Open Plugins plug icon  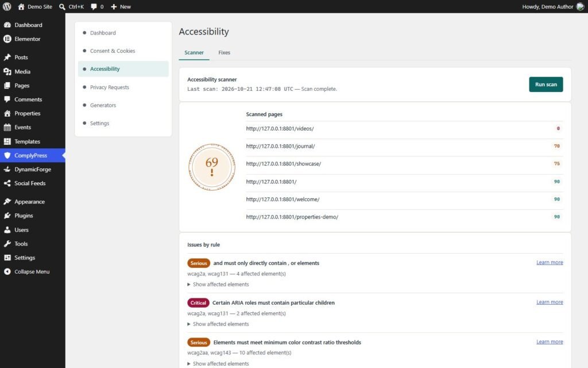pyautogui.click(x=7, y=215)
